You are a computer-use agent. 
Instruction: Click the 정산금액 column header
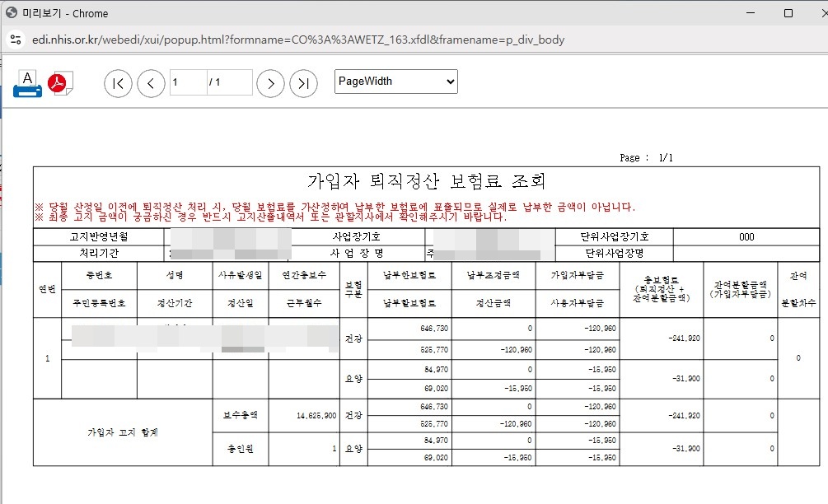(494, 303)
